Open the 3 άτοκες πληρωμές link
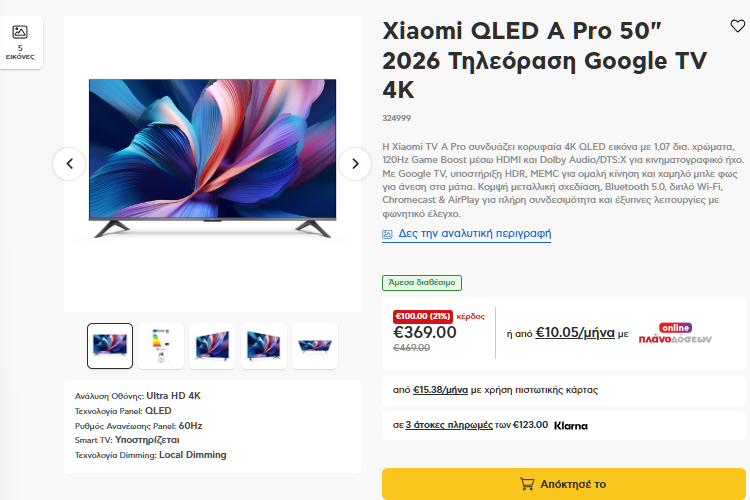The height and width of the screenshot is (500, 750). tap(449, 425)
